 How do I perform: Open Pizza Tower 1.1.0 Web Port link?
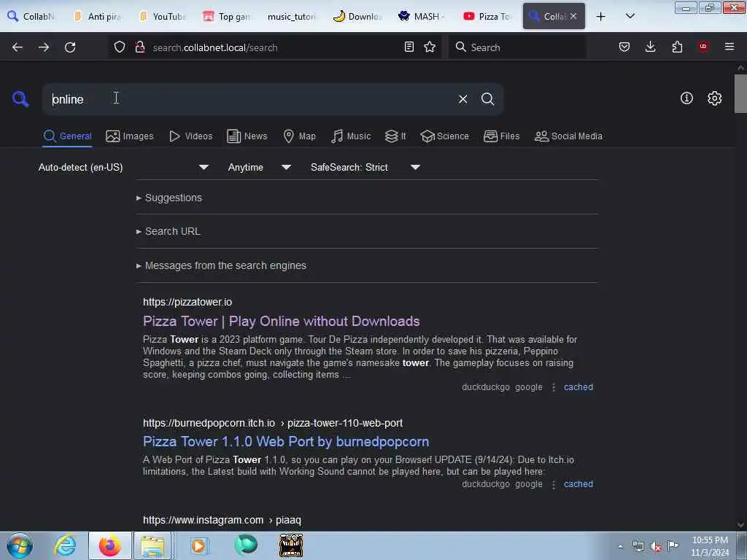pos(286,442)
